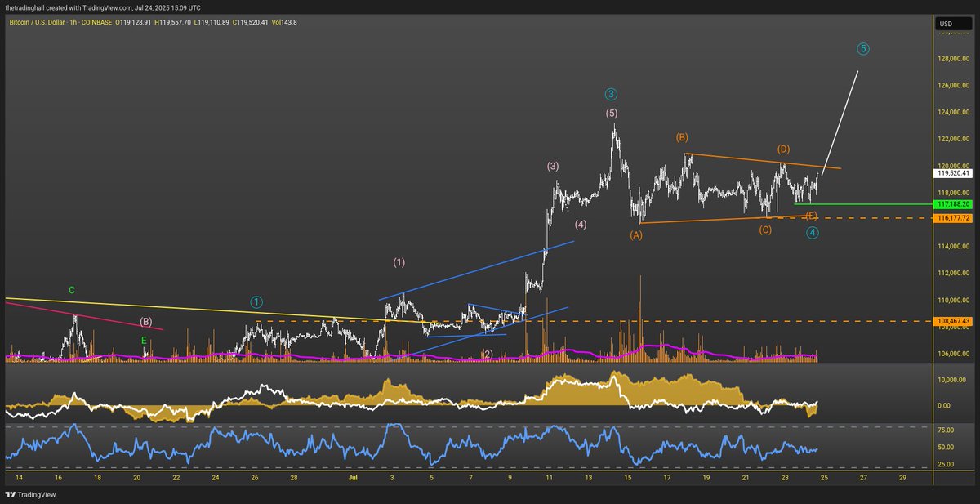Click the 124,000.00 price axis label
Image resolution: width=980 pixels, height=504 pixels.
coord(953,112)
